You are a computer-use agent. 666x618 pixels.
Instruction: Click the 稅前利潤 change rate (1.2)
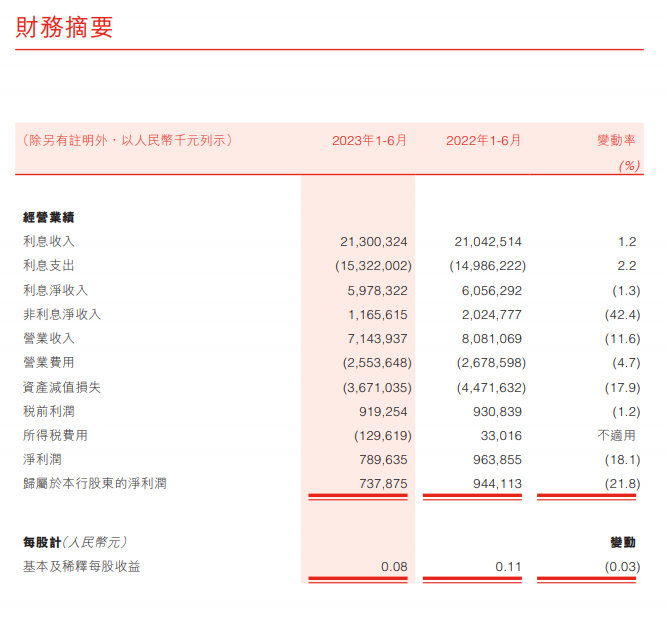626,412
